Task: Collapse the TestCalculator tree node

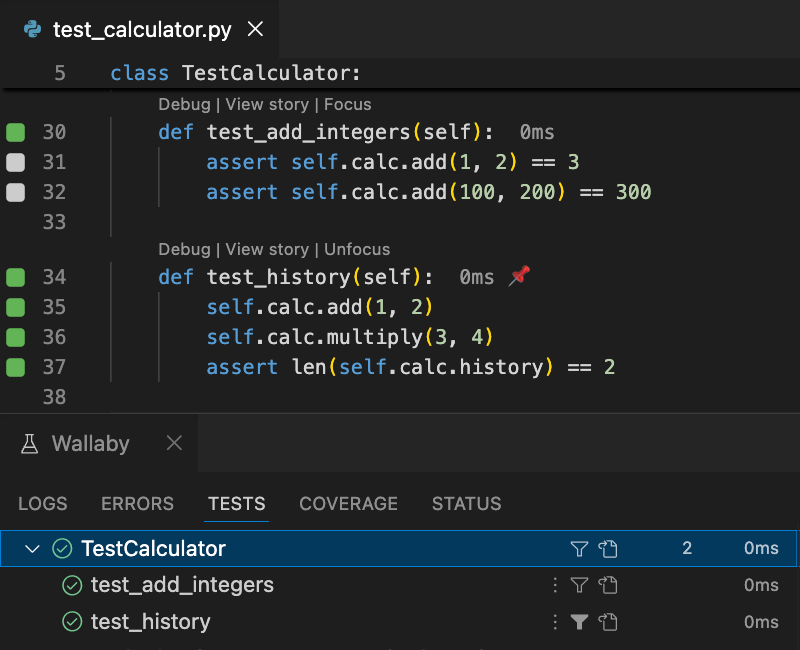Action: (x=32, y=549)
